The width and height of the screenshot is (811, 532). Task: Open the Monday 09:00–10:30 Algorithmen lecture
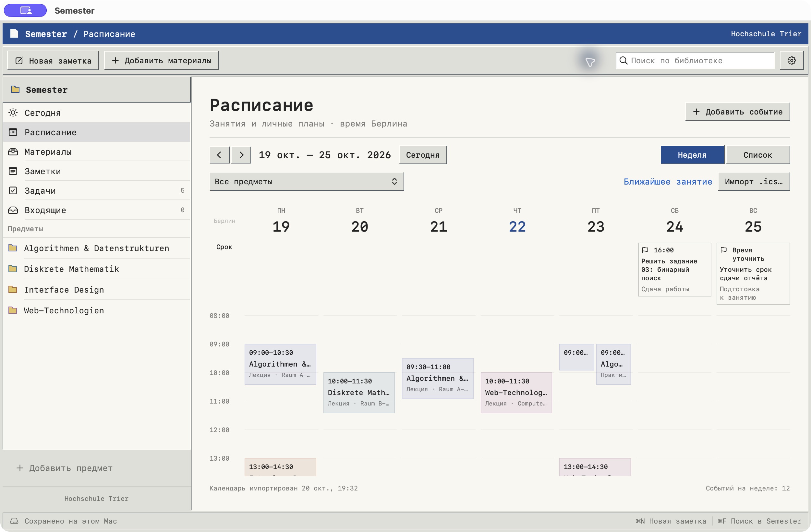coord(280,364)
